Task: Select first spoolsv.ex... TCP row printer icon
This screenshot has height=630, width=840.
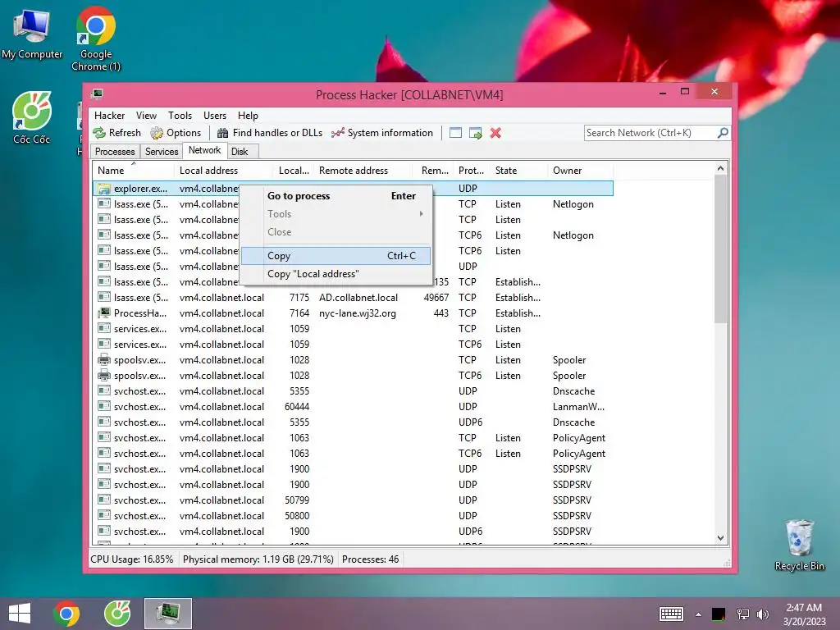Action: (x=104, y=360)
